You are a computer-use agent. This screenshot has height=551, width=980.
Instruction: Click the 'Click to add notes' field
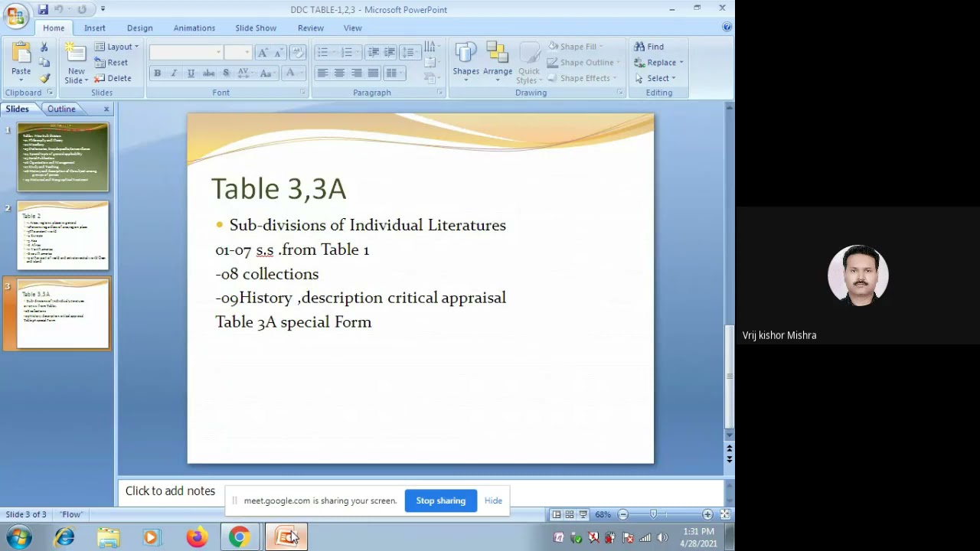point(420,491)
